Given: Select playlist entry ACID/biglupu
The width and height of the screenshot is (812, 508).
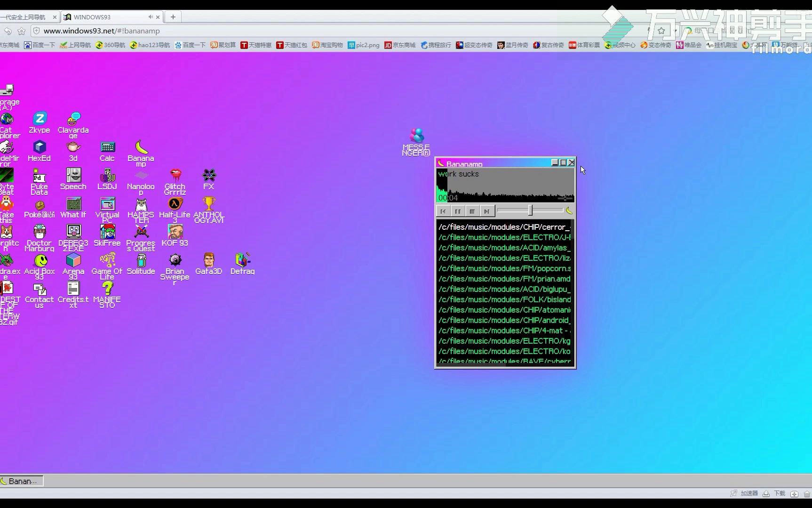Looking at the screenshot, I should tap(505, 289).
